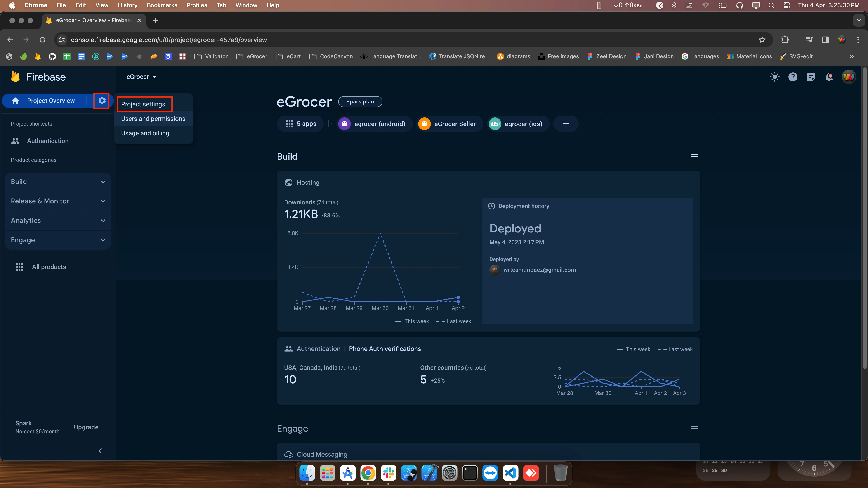Open the Material Icons bookmark

[749, 56]
